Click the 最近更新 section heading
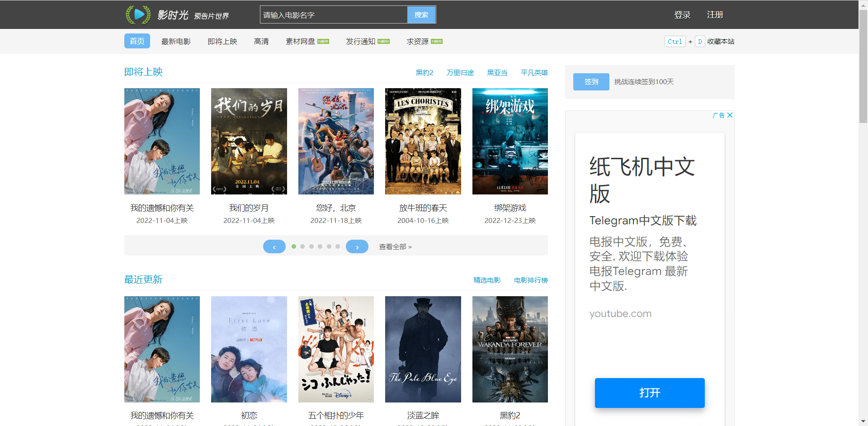868x426 pixels. [x=143, y=279]
